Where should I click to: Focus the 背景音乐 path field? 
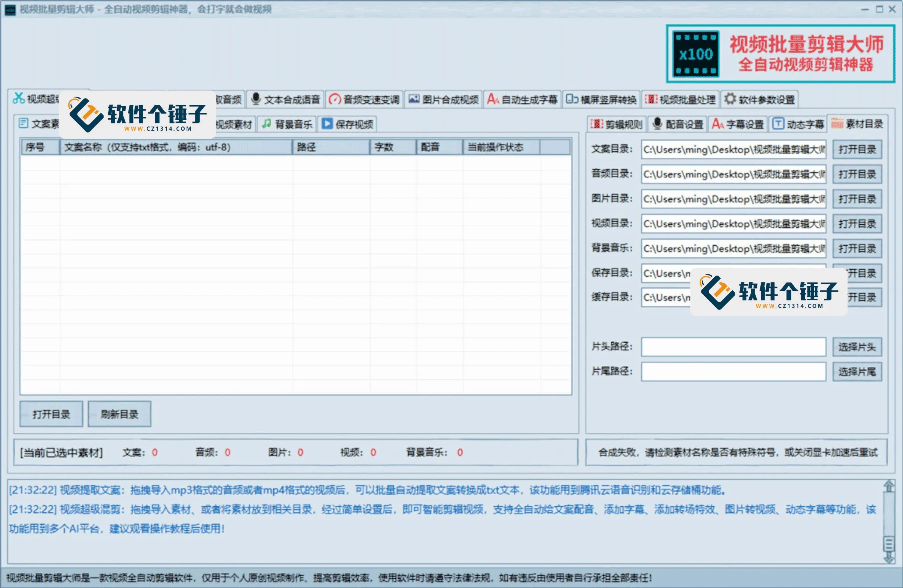click(x=734, y=249)
